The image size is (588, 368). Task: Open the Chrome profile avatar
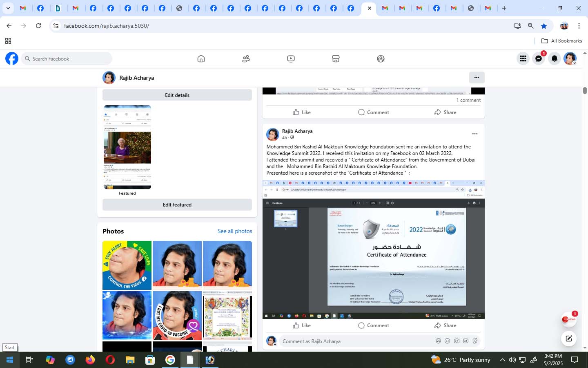pos(564,26)
